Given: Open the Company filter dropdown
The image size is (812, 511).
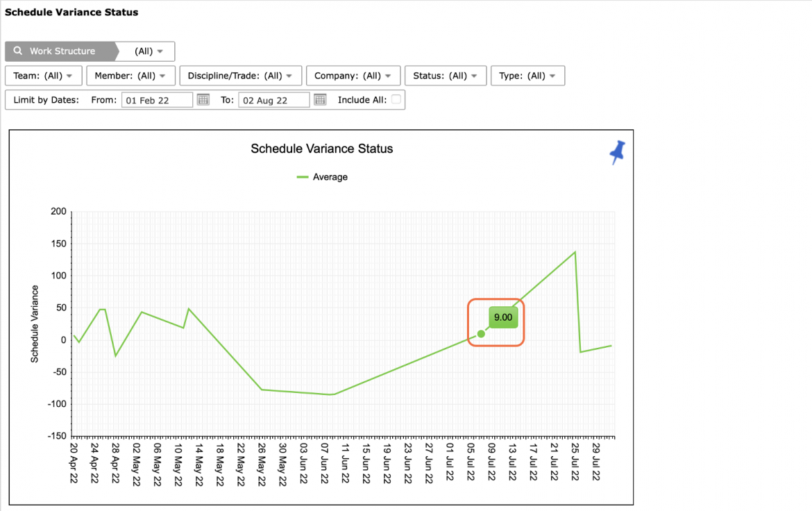Looking at the screenshot, I should click(353, 76).
